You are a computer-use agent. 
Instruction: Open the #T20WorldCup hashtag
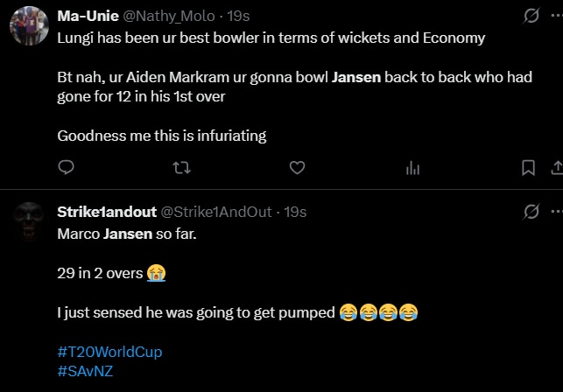coord(109,352)
